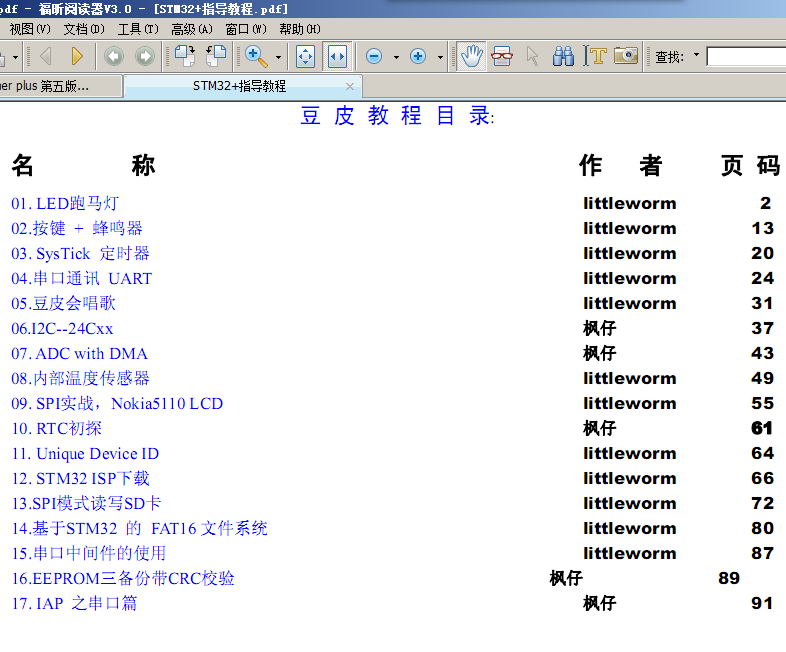Fit page to window icon
Screen dimensions: 786x652
coord(305,56)
